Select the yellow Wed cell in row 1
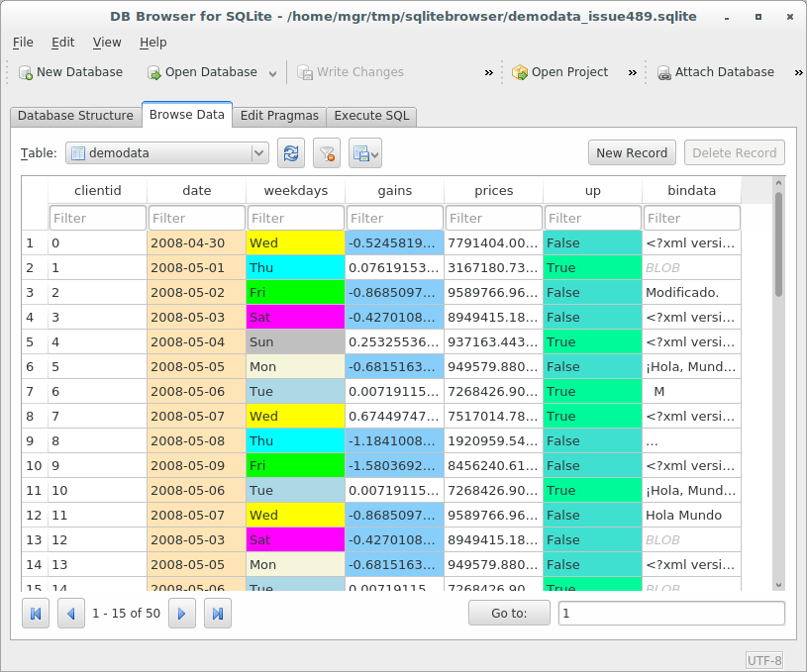Viewport: 807px width, 672px height. [x=296, y=242]
